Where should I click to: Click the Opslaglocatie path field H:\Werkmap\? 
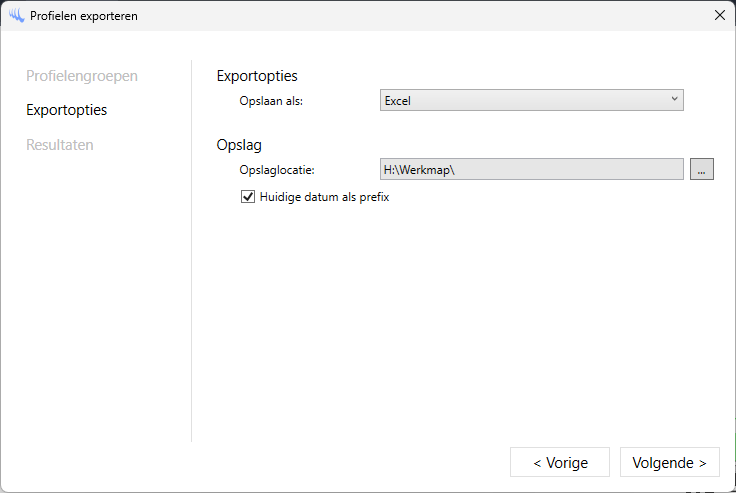(x=531, y=170)
